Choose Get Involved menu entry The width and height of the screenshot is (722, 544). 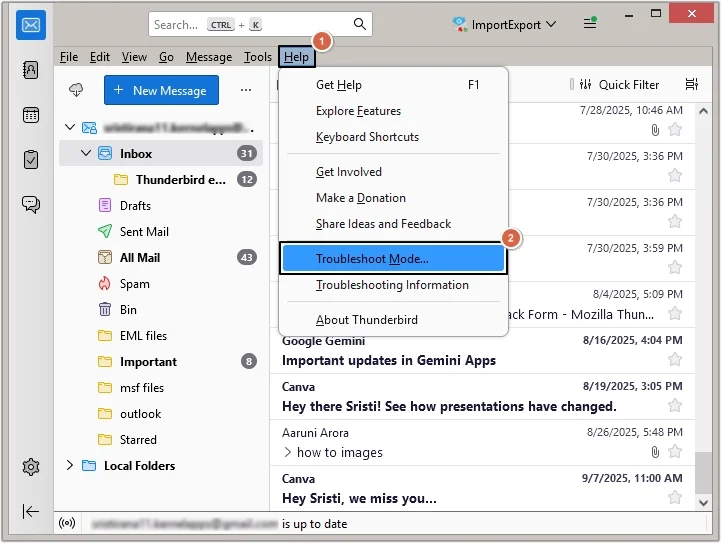tap(393, 172)
